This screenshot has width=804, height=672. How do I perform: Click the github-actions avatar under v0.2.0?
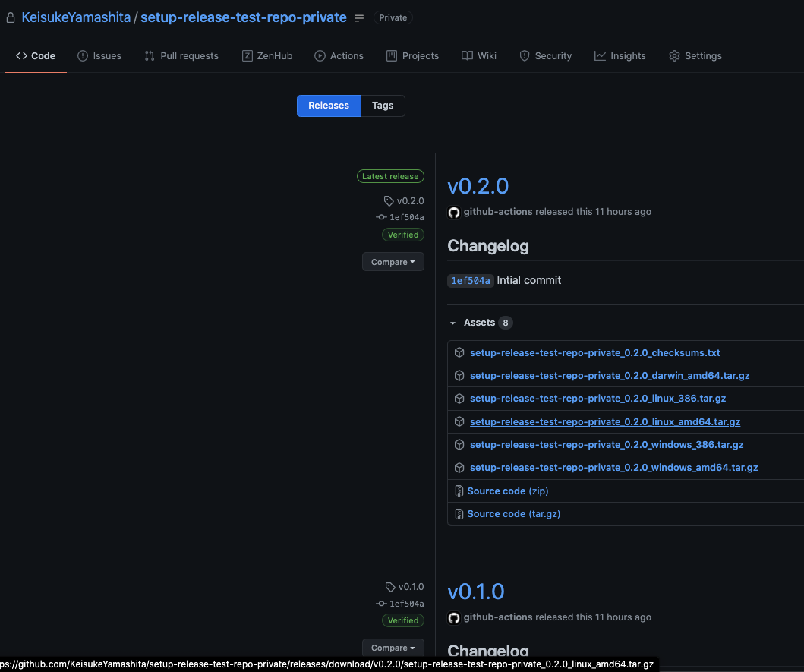[454, 213]
